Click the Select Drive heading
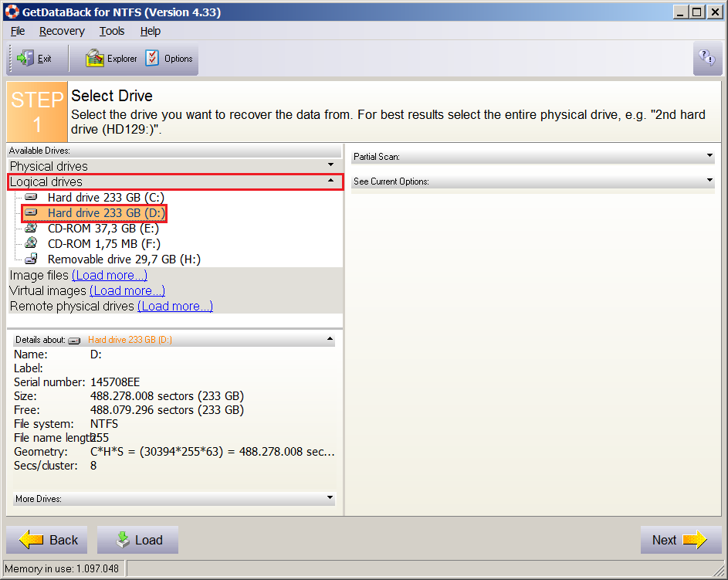The height and width of the screenshot is (580, 728). (x=112, y=96)
